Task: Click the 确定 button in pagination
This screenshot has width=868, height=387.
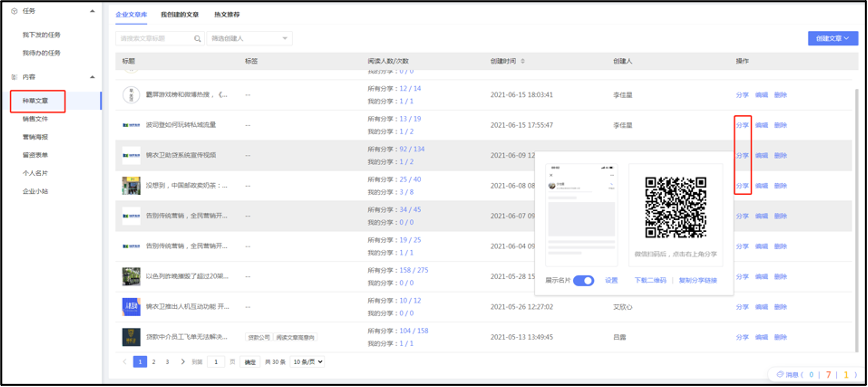Action: pyautogui.click(x=250, y=362)
